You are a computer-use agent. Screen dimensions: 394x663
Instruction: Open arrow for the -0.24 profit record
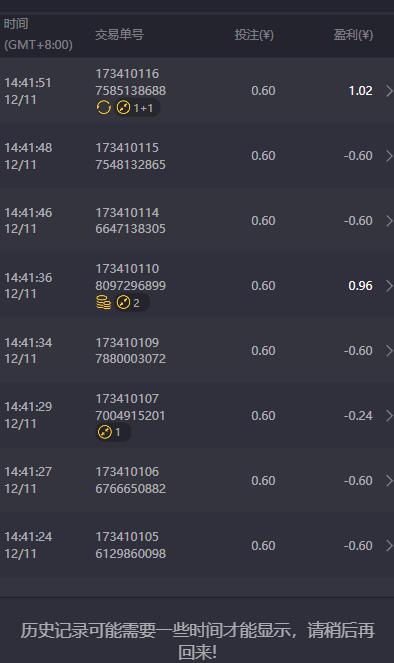[x=389, y=416]
